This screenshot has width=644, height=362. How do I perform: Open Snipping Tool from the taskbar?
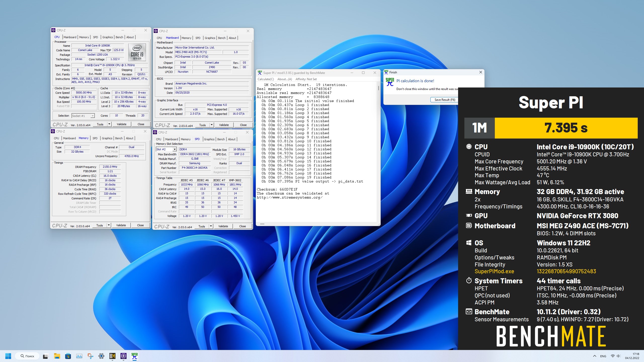pos(90,356)
